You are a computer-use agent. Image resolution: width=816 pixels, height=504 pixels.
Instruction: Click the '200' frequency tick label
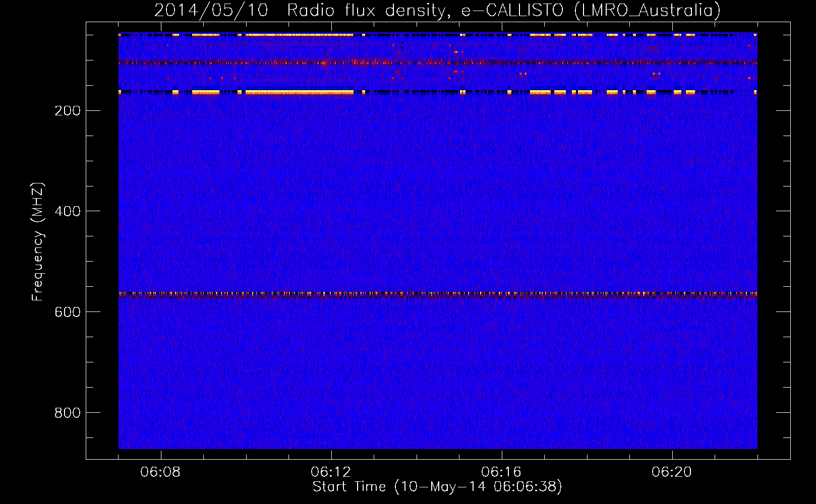(68, 111)
